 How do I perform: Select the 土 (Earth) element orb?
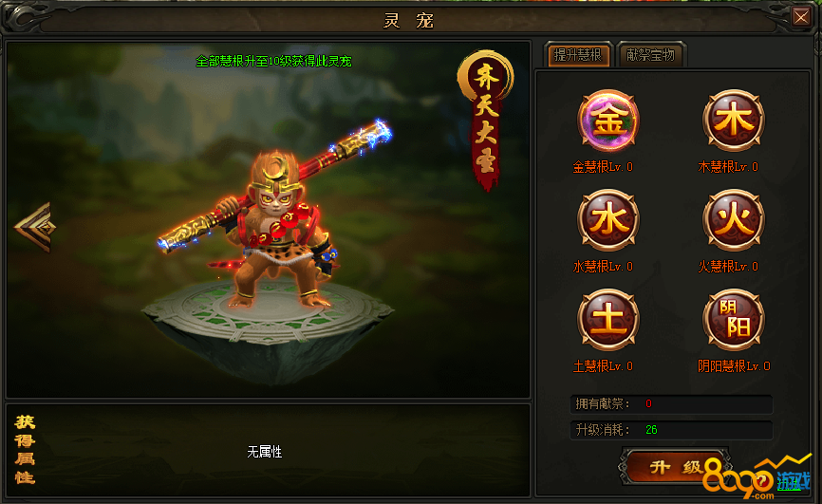608,320
